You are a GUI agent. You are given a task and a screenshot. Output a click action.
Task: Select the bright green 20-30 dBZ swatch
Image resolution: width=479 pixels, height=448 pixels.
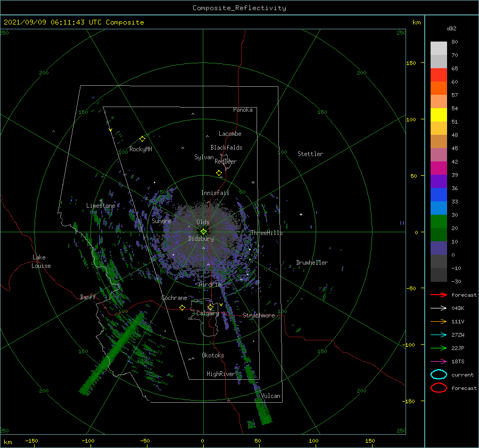[x=439, y=222]
